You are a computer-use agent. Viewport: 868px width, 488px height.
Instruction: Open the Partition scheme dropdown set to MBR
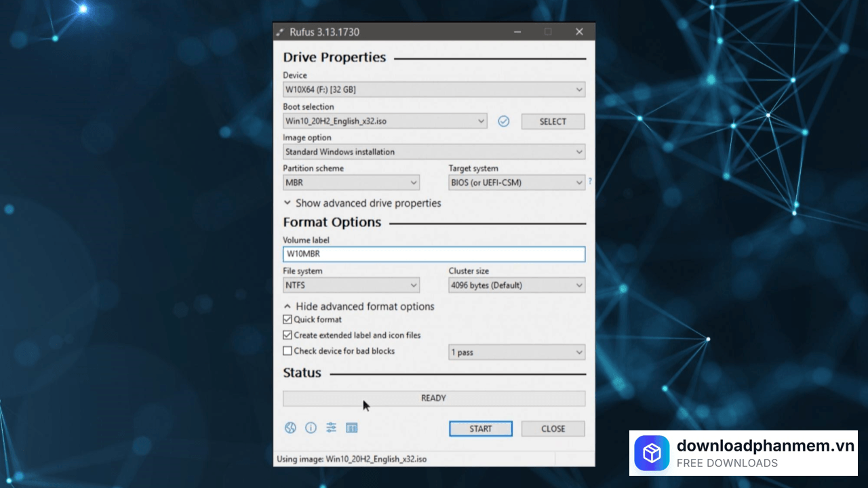[x=351, y=182]
